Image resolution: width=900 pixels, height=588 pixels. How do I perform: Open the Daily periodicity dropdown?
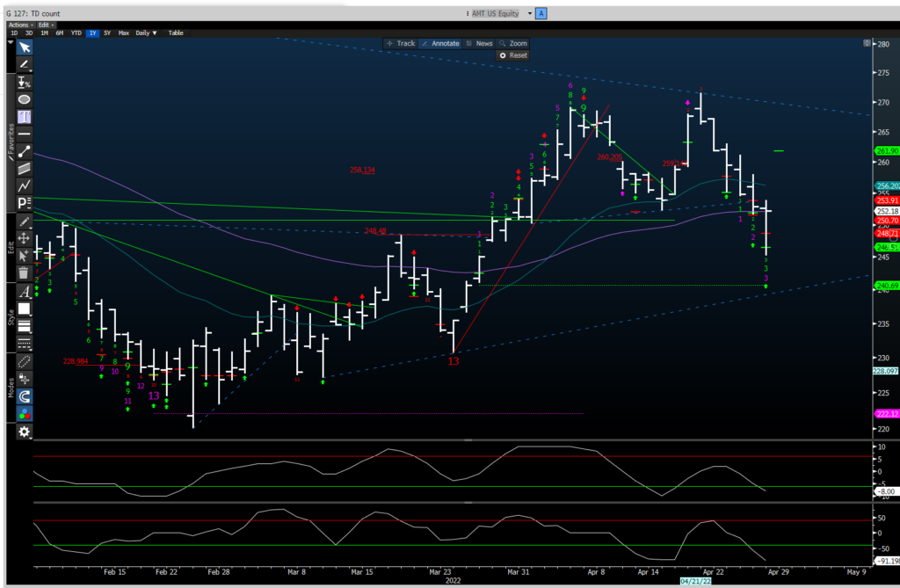pos(146,33)
